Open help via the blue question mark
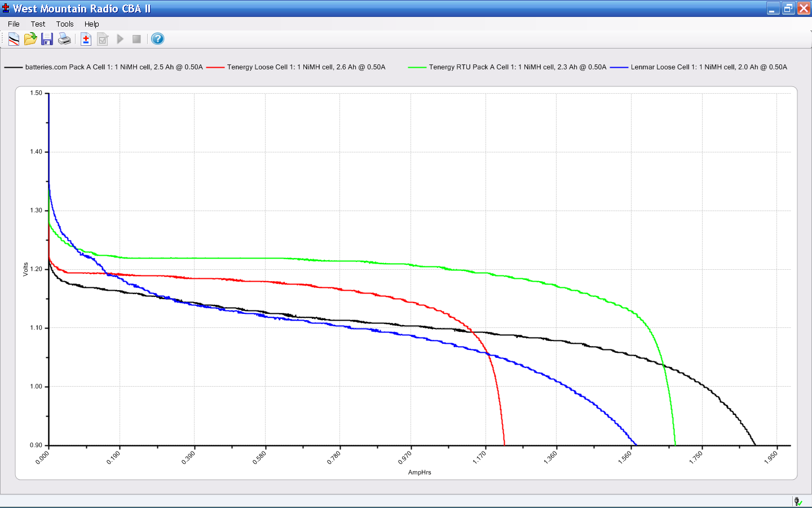 pyautogui.click(x=158, y=39)
